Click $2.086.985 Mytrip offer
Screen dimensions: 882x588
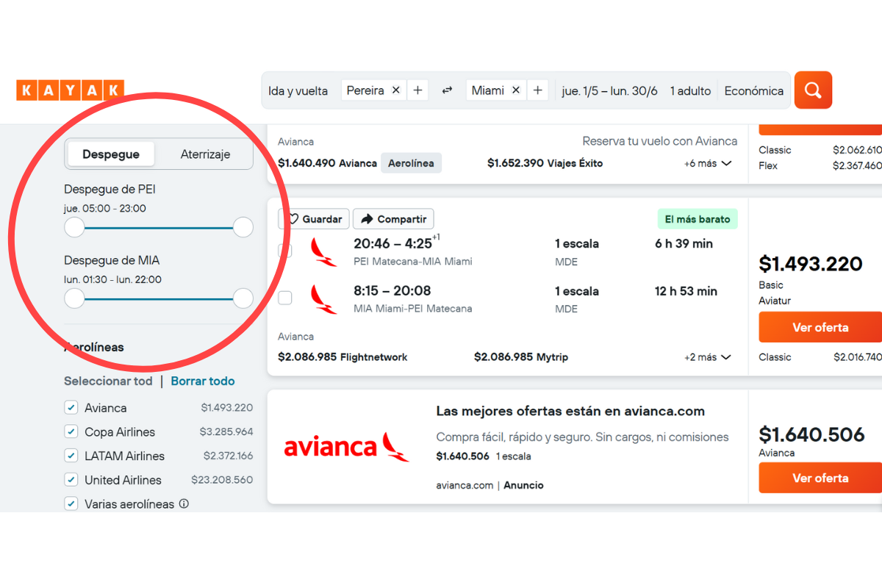pyautogui.click(x=521, y=357)
